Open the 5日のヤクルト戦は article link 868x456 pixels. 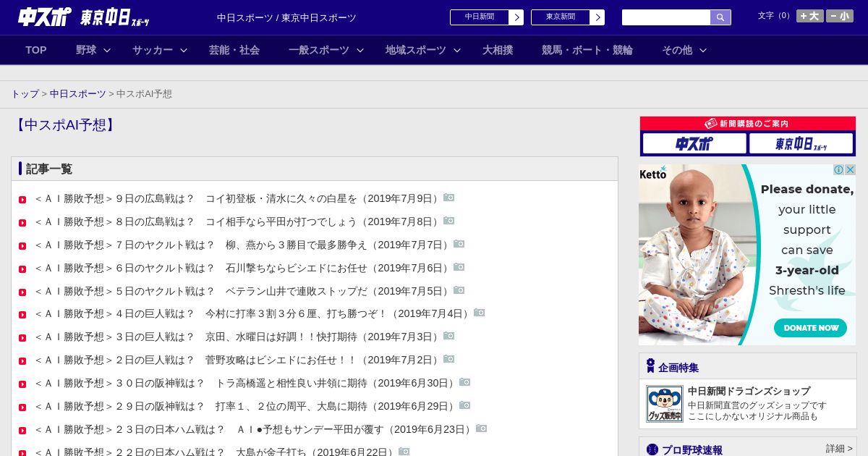pos(242,291)
